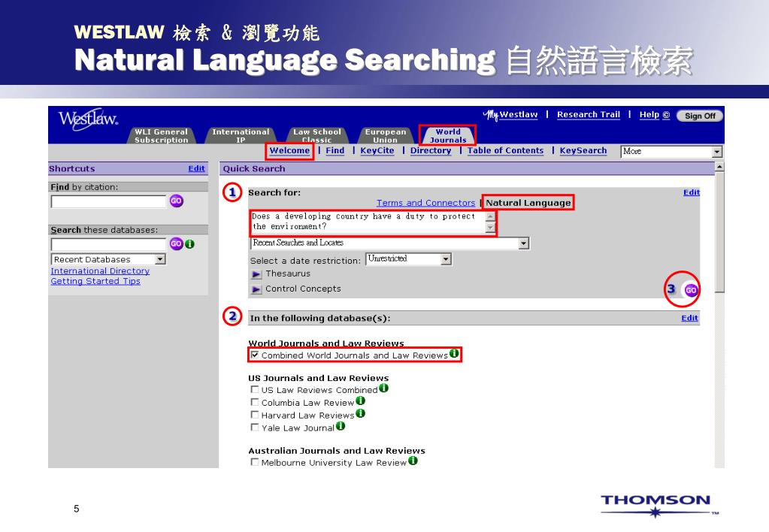
Task: Check Melbourne University Law Review checkbox
Action: [x=255, y=462]
